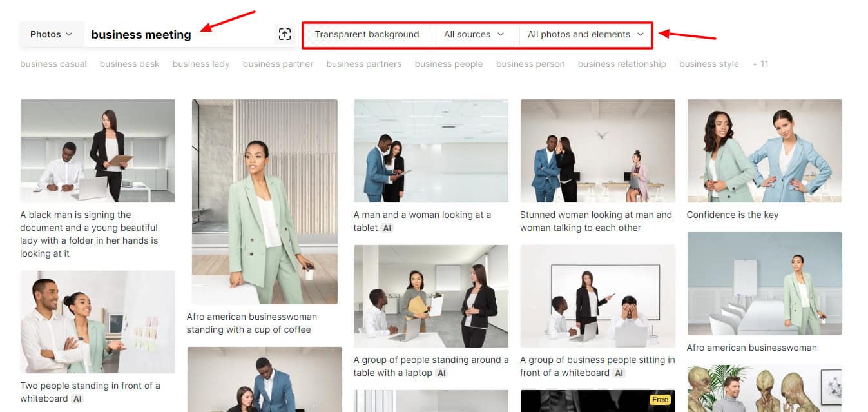The height and width of the screenshot is (412, 868).
Task: Select the business desk tag
Action: coord(130,64)
